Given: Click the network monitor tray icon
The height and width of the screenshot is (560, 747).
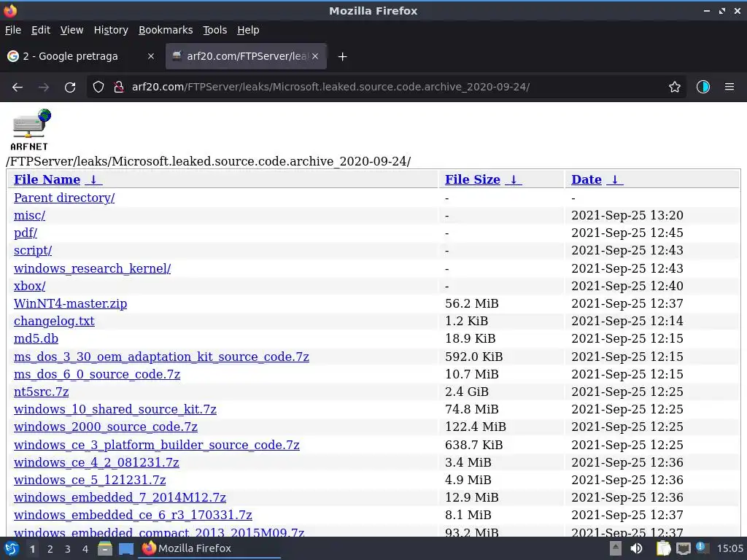Looking at the screenshot, I should click(x=683, y=549).
